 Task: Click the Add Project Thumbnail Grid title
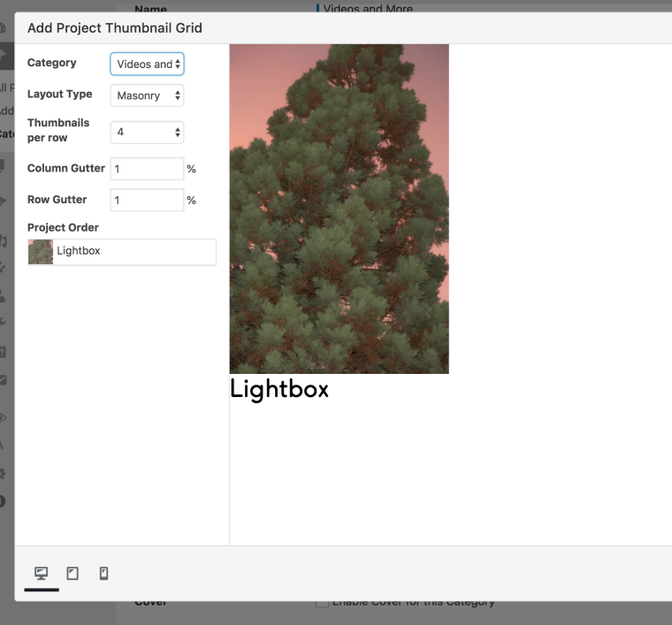click(115, 27)
